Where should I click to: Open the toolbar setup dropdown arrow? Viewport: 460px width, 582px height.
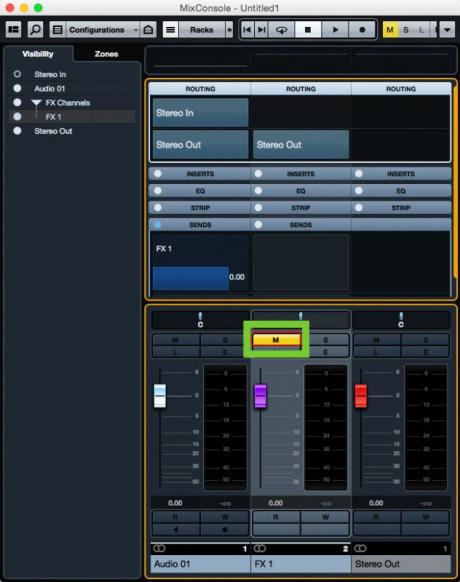(x=447, y=30)
